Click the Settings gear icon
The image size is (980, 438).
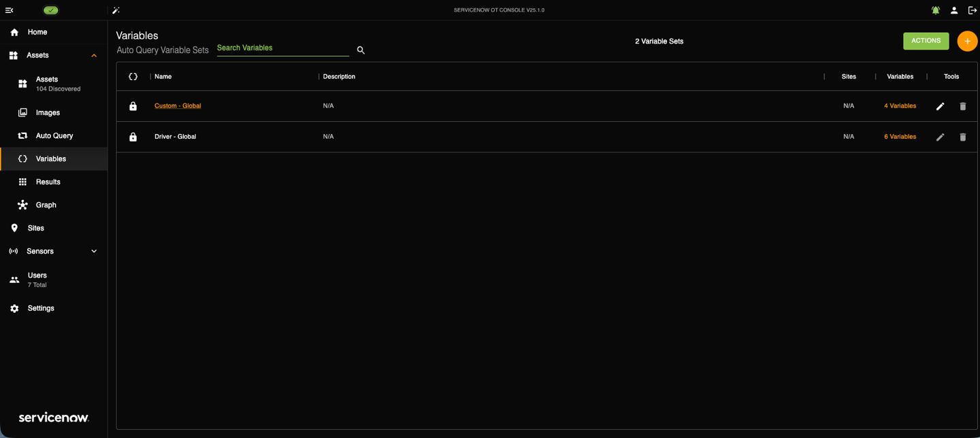point(14,309)
